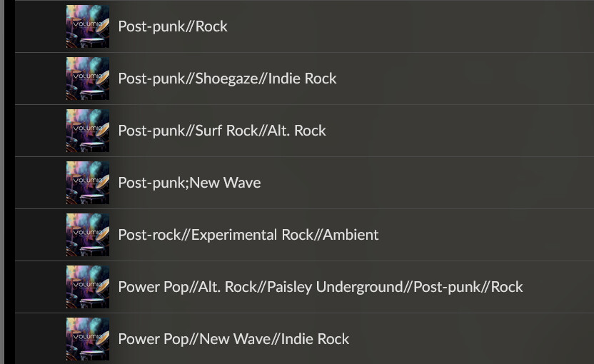Select the Post-punk//Surf Rock//Alt. Rock label
The image size is (594, 364).
click(x=222, y=131)
